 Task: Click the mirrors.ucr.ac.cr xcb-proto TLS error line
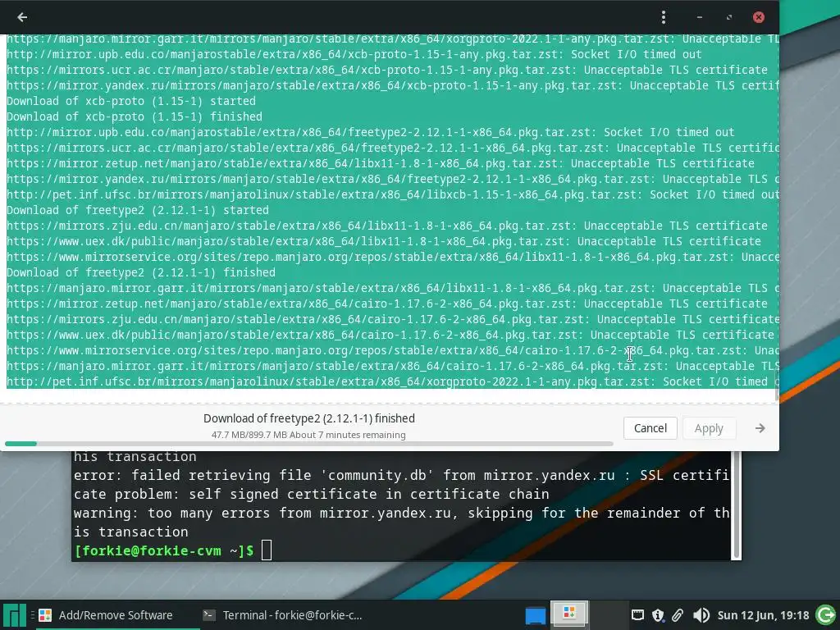pyautogui.click(x=387, y=71)
